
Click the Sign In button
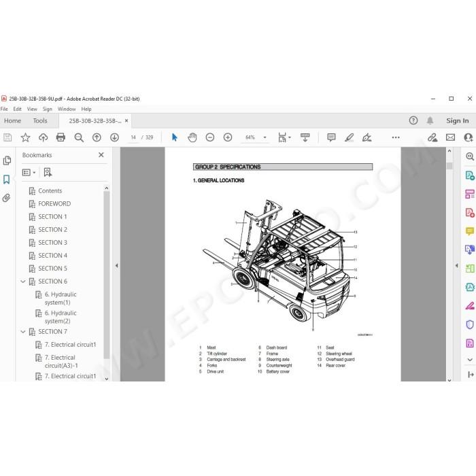coord(457,121)
